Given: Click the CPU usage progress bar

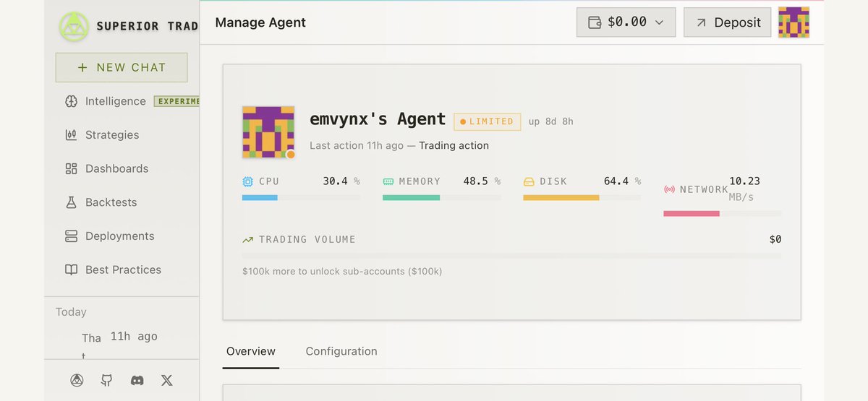Looking at the screenshot, I should point(301,197).
